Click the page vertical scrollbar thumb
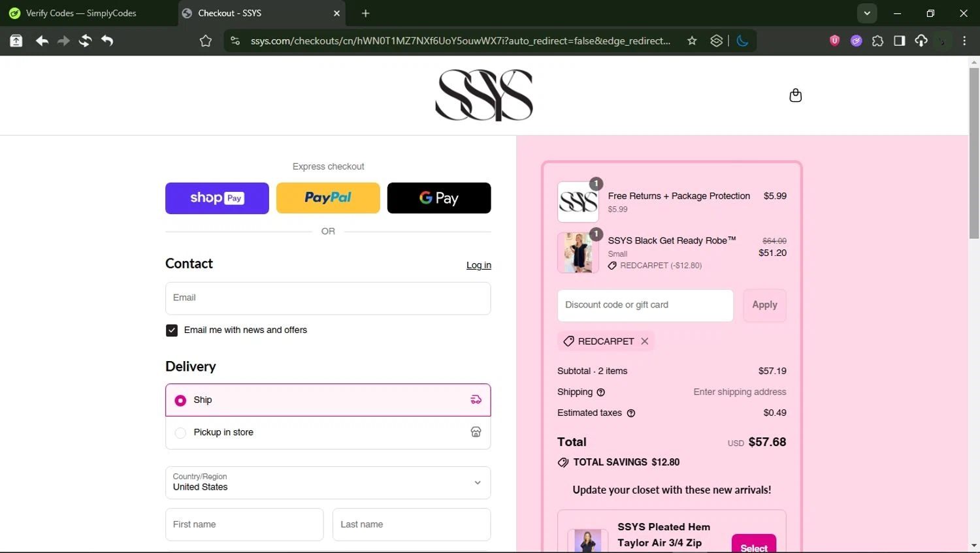This screenshot has width=980, height=553. (x=974, y=153)
